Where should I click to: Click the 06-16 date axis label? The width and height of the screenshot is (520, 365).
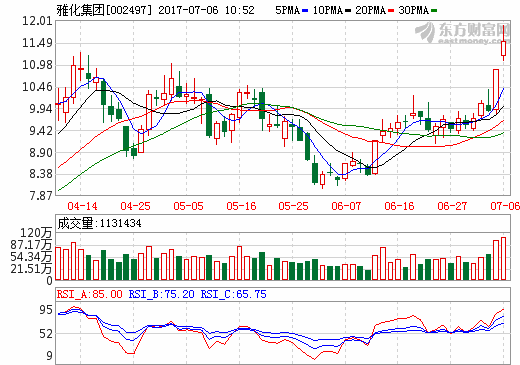(399, 206)
